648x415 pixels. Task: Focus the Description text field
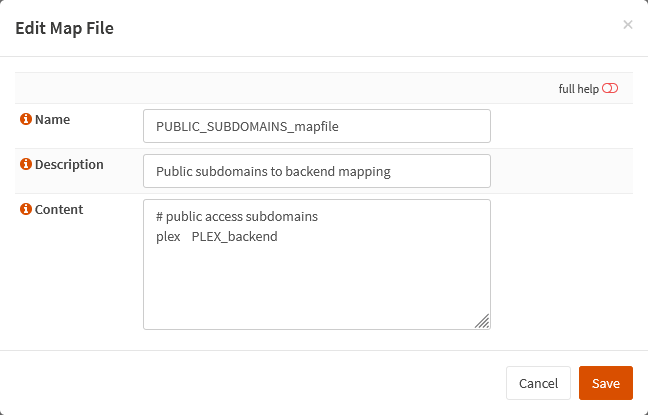tap(317, 171)
